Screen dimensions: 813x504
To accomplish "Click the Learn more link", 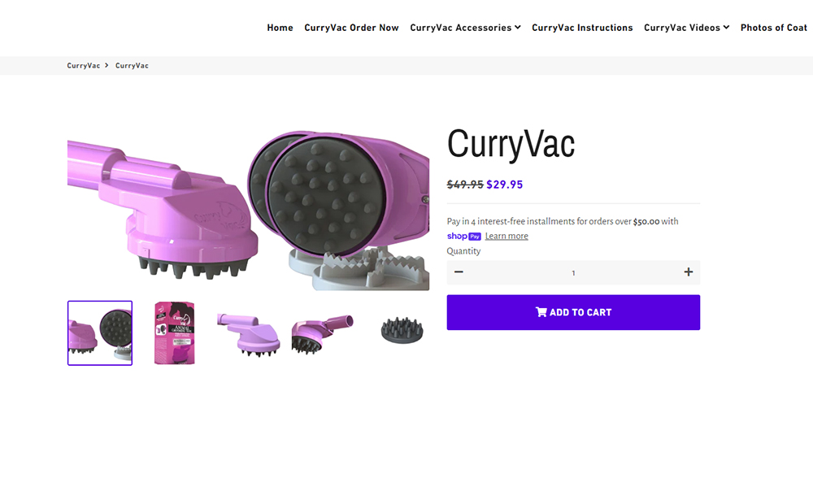I will click(506, 236).
